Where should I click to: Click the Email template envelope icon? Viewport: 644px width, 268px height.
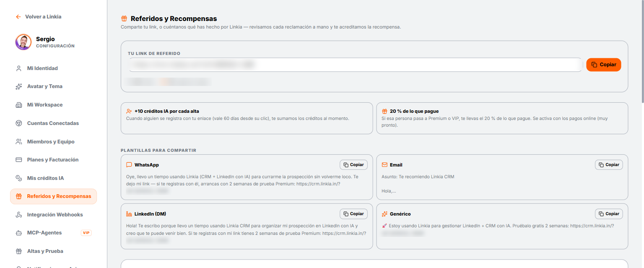[x=384, y=165]
